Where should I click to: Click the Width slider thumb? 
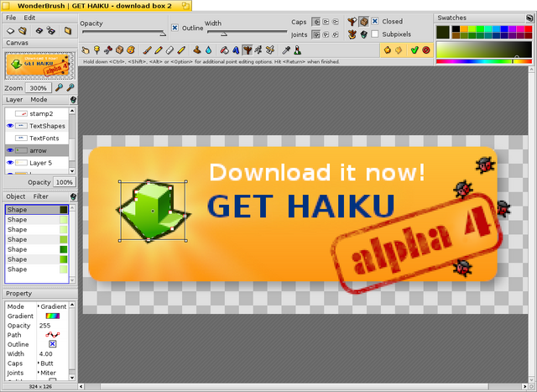tap(224, 34)
